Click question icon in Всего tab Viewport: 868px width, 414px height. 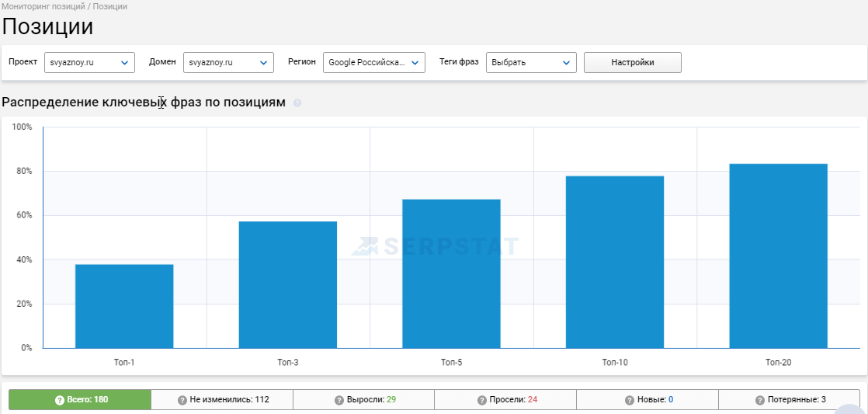60,400
